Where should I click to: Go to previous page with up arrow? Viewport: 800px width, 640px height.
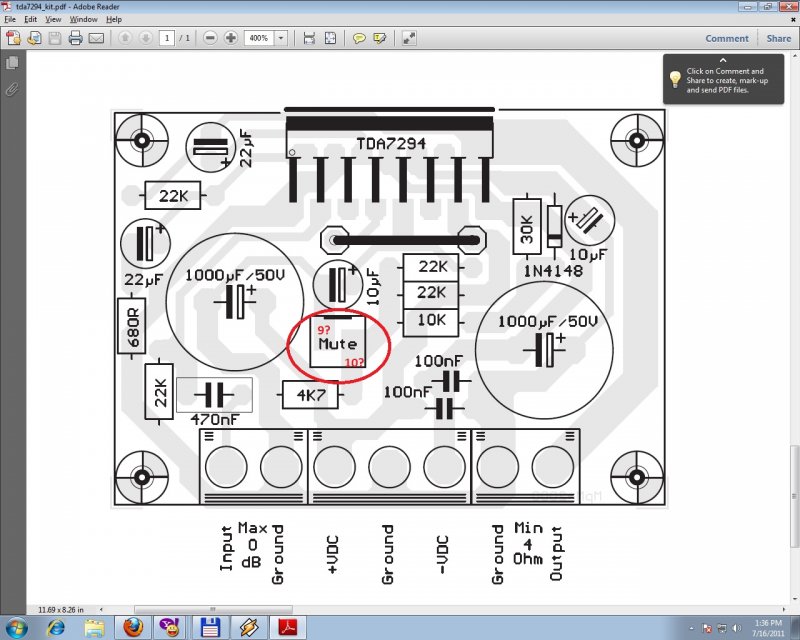click(x=125, y=38)
